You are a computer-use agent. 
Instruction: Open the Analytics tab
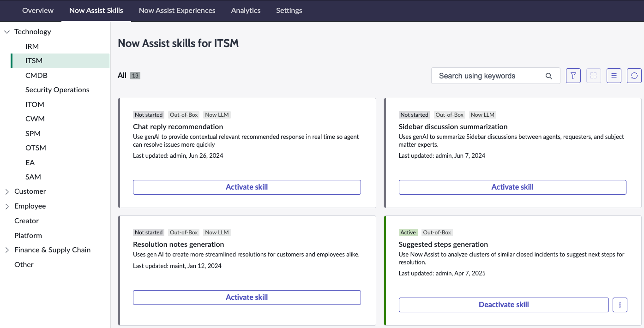(246, 11)
